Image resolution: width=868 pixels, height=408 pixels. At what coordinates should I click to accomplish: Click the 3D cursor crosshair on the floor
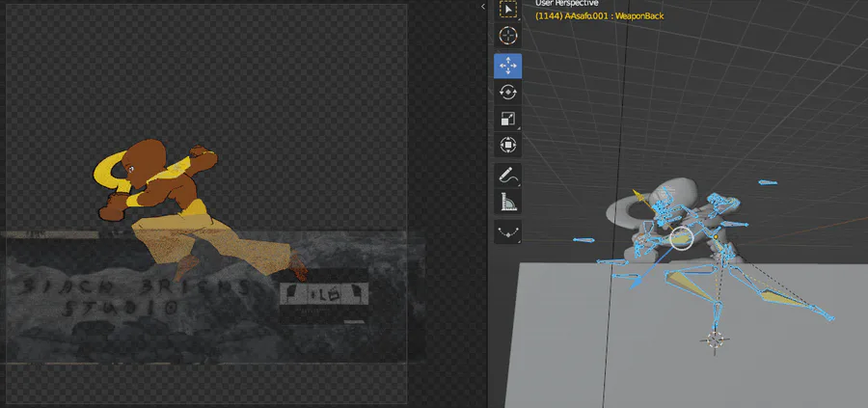715,340
